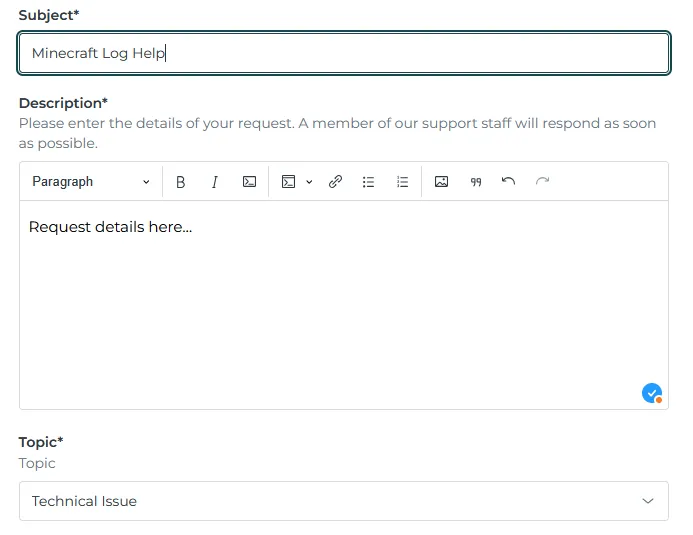Click into the description text area
The width and height of the screenshot is (693, 535).
(344, 305)
